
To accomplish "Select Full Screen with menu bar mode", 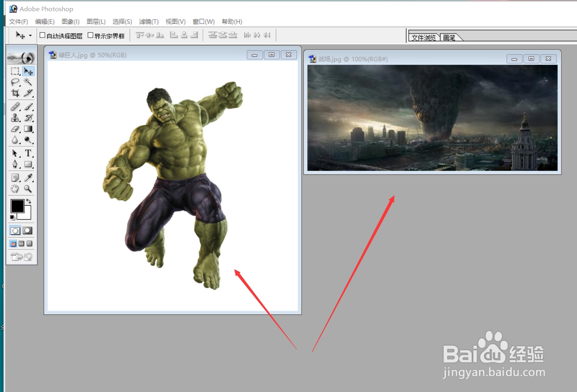I will (22, 244).
